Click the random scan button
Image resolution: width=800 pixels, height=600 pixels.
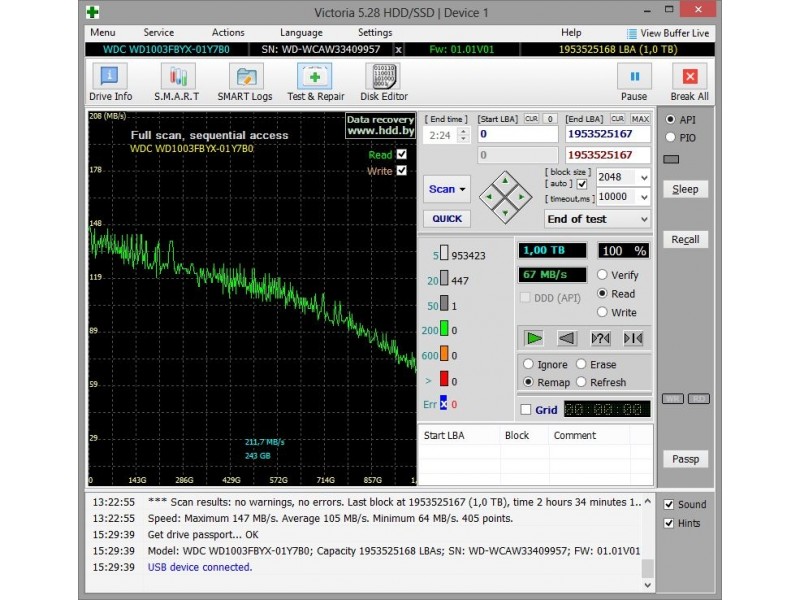(x=601, y=338)
